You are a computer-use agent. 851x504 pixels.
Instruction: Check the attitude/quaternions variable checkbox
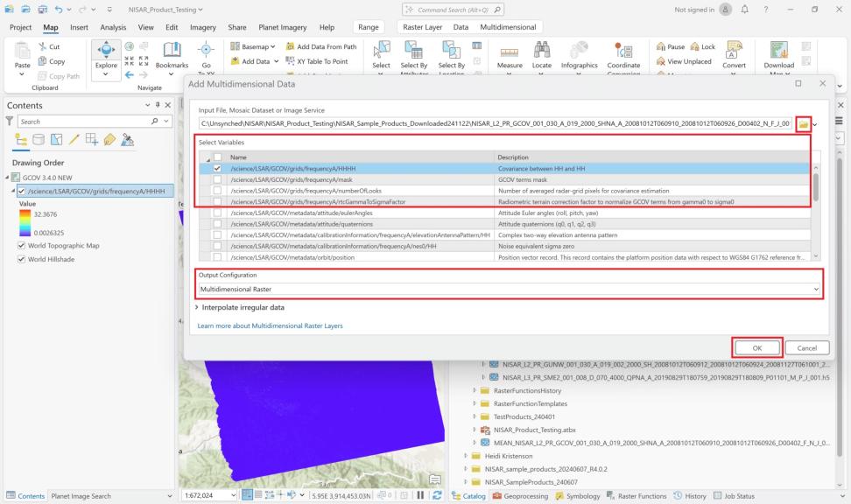point(217,224)
